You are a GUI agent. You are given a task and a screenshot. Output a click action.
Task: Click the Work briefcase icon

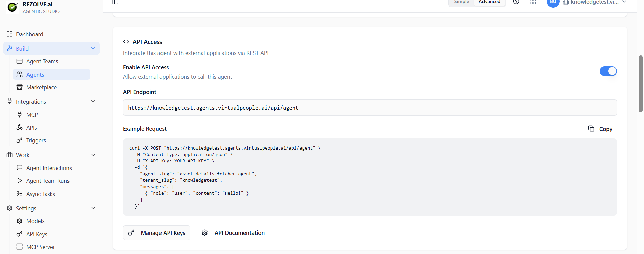(9, 155)
